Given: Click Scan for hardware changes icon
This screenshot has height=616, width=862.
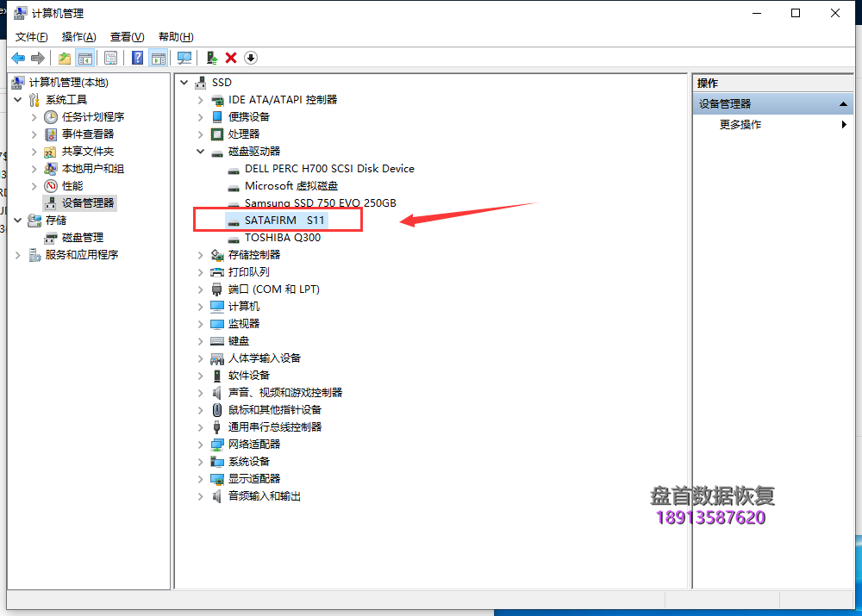Looking at the screenshot, I should (x=184, y=58).
